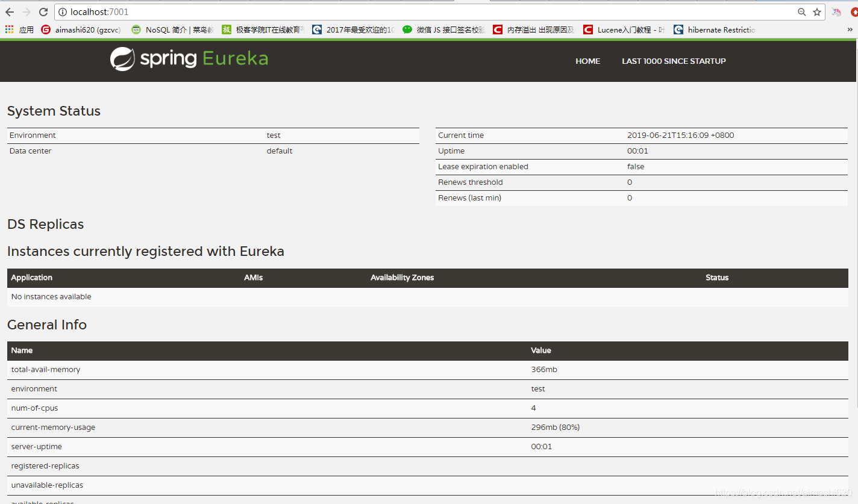Click the Value column header
The image size is (858, 504).
coord(541,350)
